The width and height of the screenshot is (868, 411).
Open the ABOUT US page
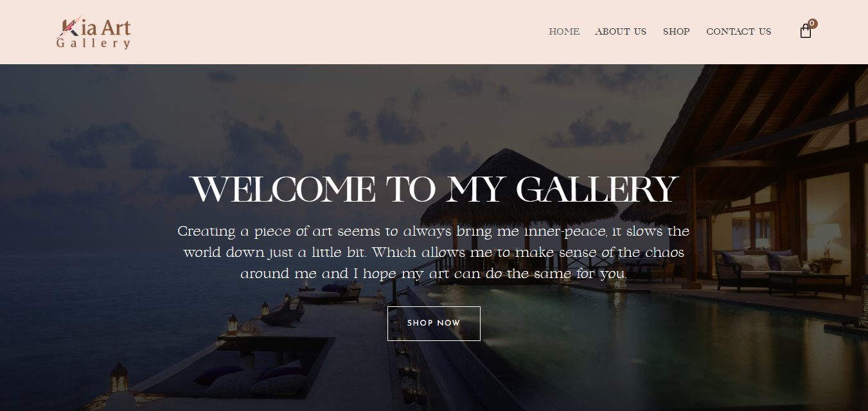621,31
